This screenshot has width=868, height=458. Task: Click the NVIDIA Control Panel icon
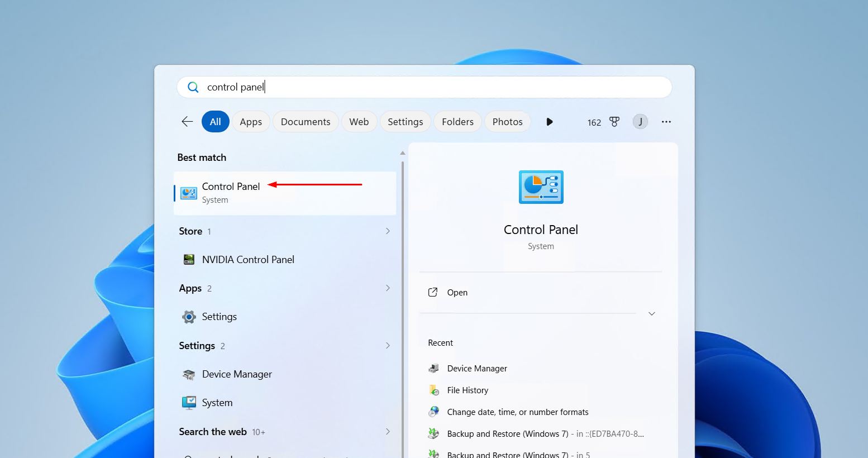click(189, 260)
